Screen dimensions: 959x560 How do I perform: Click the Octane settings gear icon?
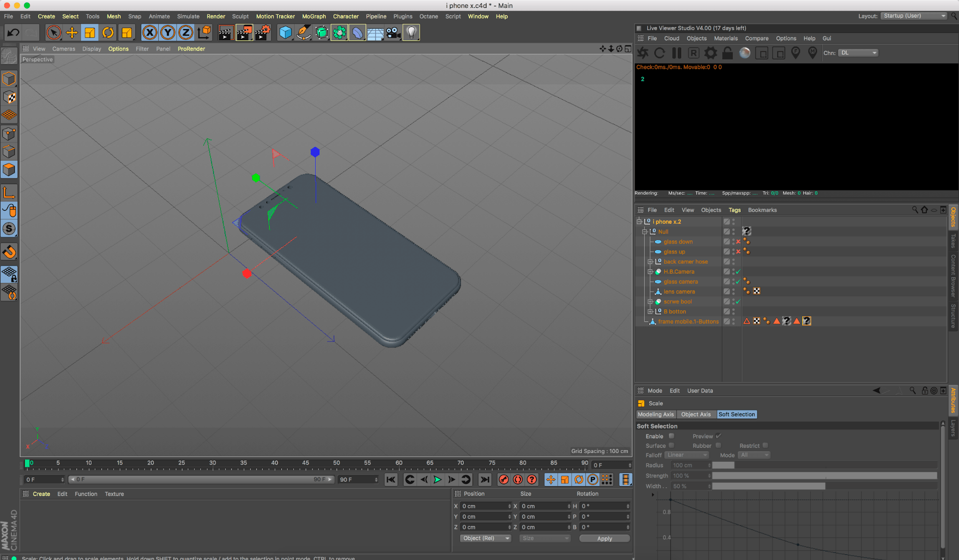point(710,53)
